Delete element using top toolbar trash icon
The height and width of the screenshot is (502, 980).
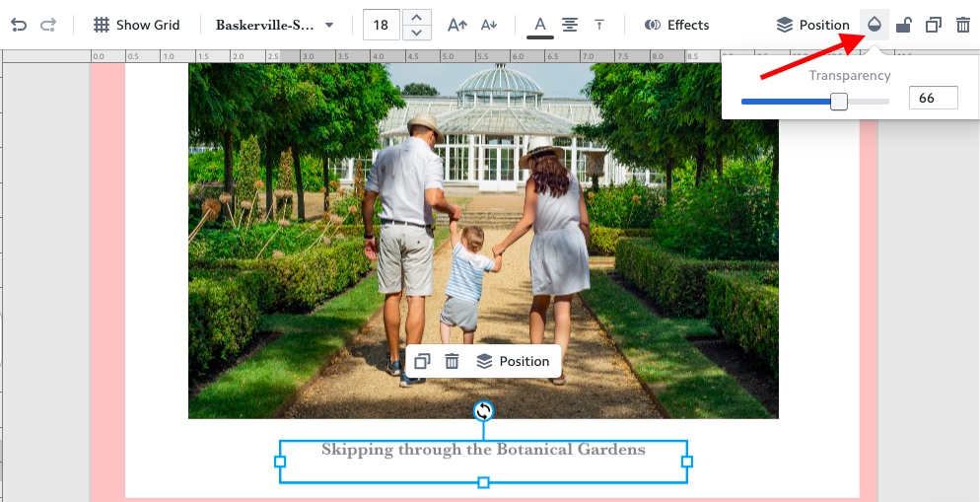point(962,25)
